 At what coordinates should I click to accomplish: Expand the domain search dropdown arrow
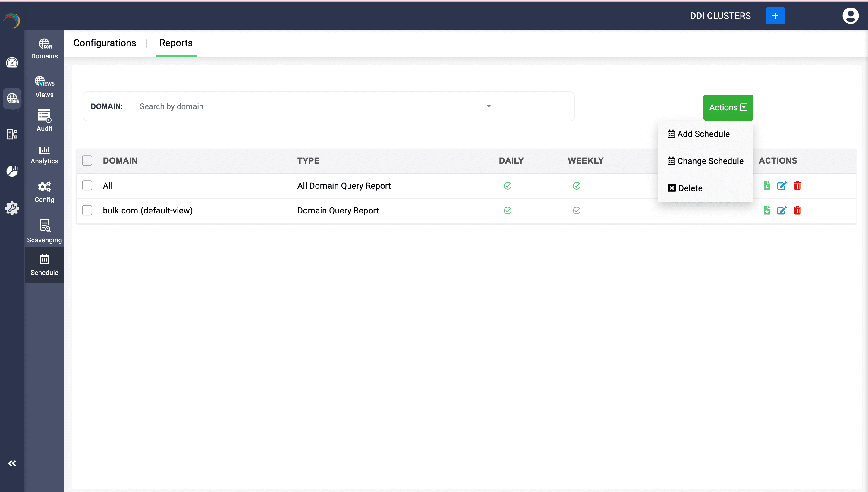tap(488, 106)
